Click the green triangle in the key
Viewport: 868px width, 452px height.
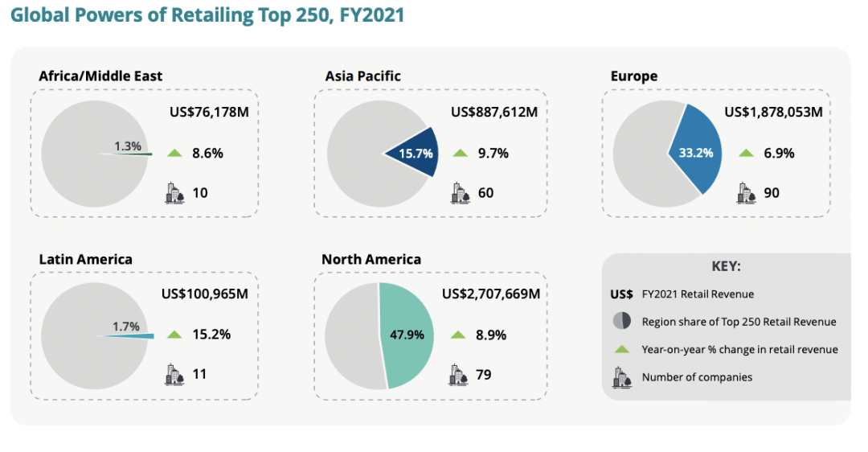pos(622,349)
